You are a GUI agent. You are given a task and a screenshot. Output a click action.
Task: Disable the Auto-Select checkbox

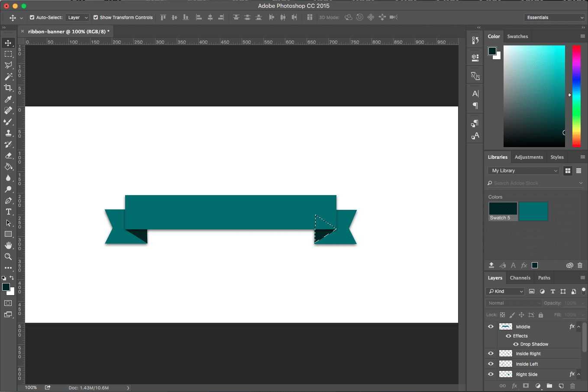tap(32, 17)
